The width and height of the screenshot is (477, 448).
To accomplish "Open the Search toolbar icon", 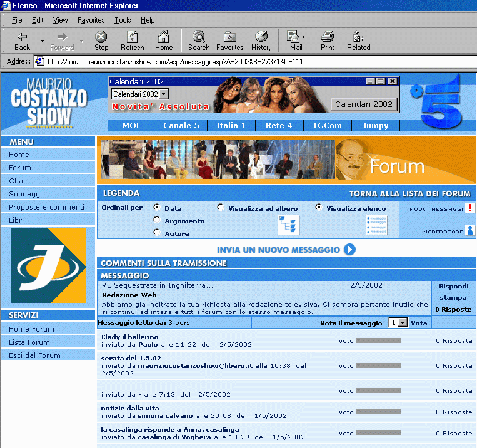I will coord(199,36).
